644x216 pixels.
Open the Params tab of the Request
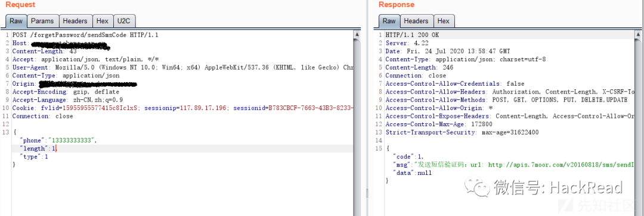click(x=43, y=21)
